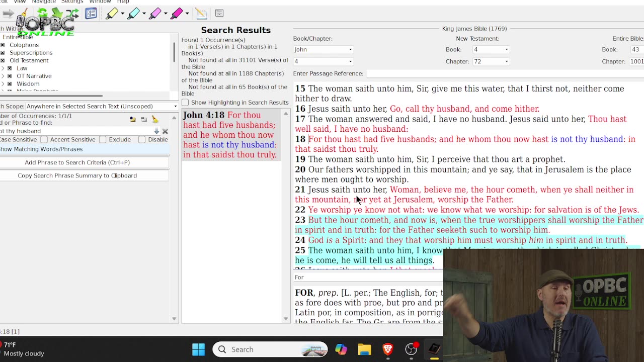Screen dimensions: 644x362
Task: Open the yellow highlighter dropdown arrow
Action: (122, 14)
